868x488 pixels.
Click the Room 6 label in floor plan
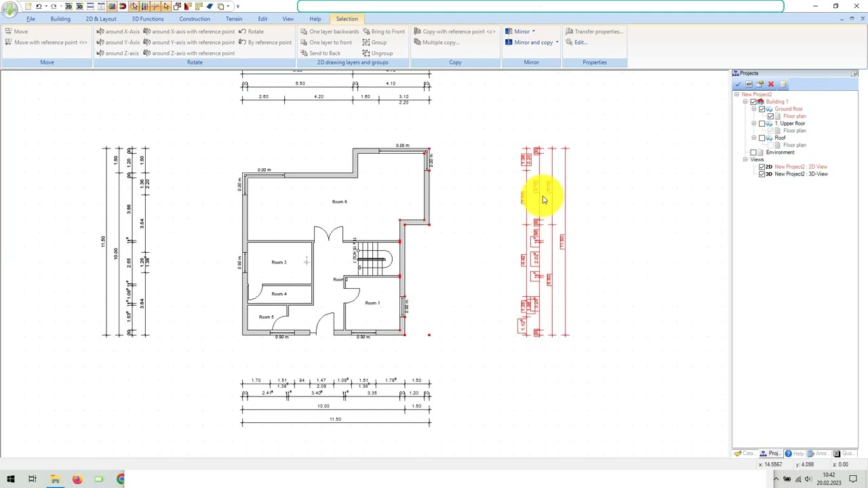tap(340, 202)
